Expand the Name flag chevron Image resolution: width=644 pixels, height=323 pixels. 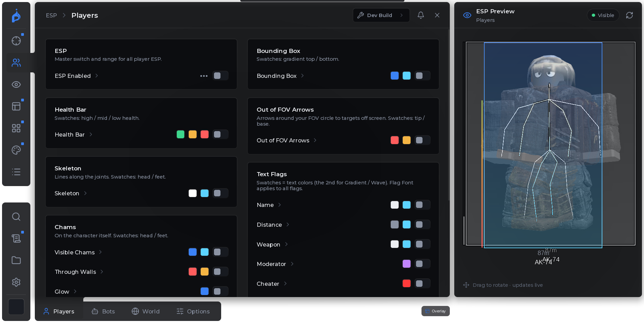(280, 205)
